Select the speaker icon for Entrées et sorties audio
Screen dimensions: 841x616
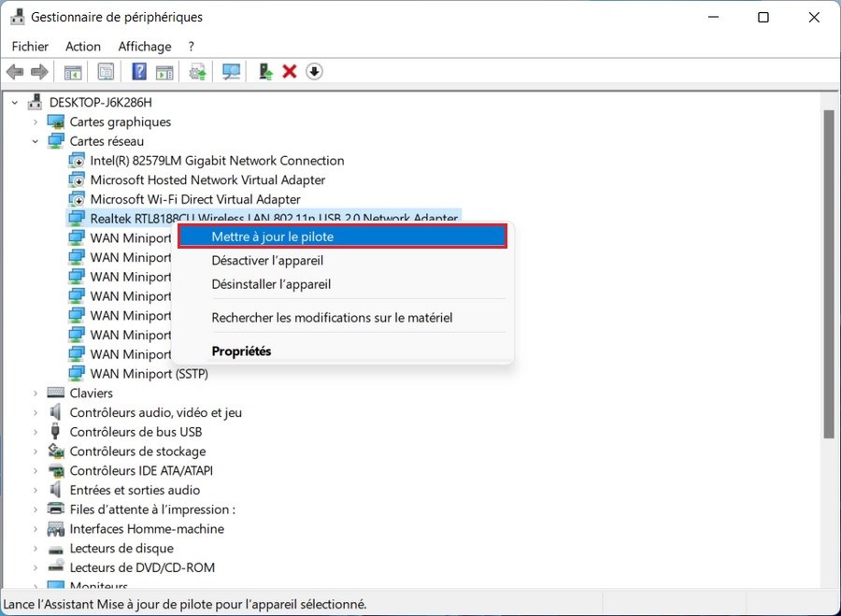click(55, 490)
